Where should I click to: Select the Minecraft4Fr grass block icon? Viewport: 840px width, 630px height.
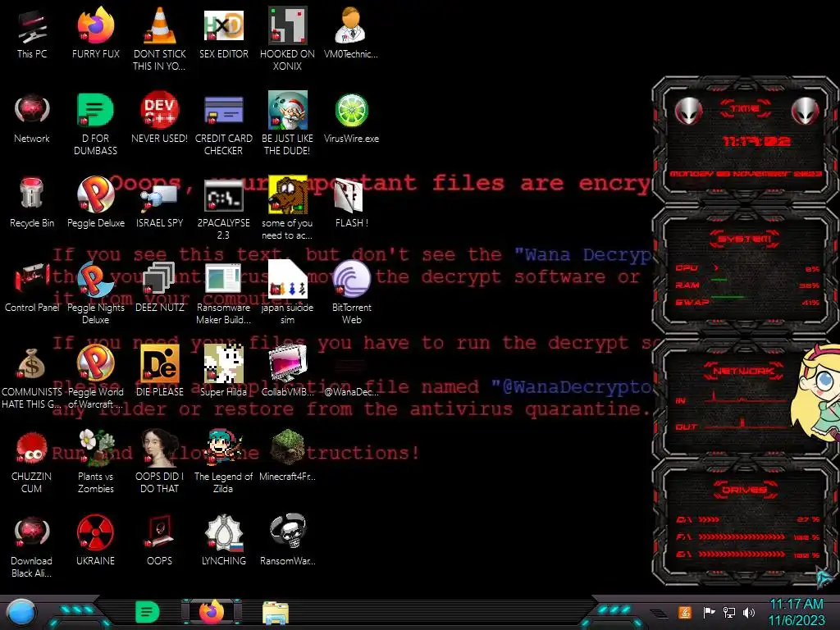click(288, 447)
